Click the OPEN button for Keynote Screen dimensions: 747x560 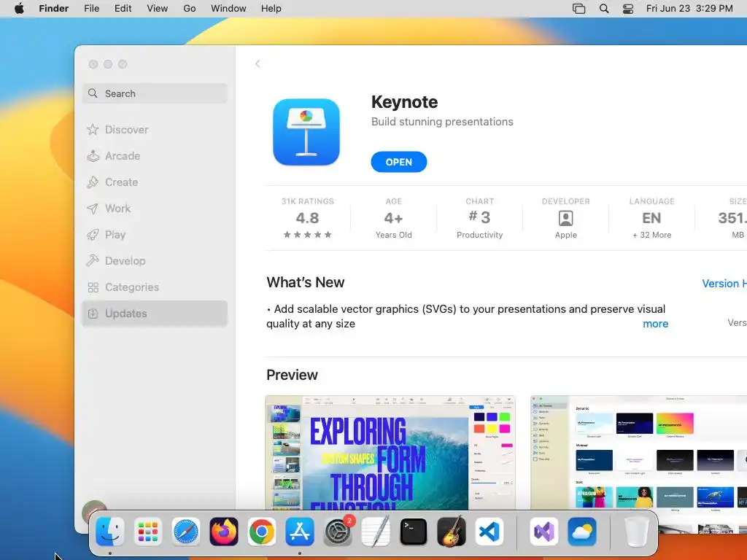(399, 162)
